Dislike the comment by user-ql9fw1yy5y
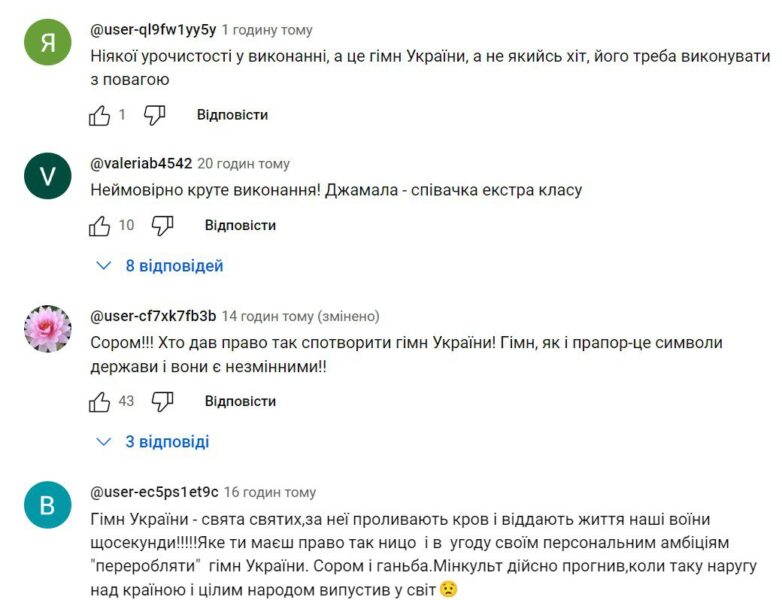 coord(154,116)
